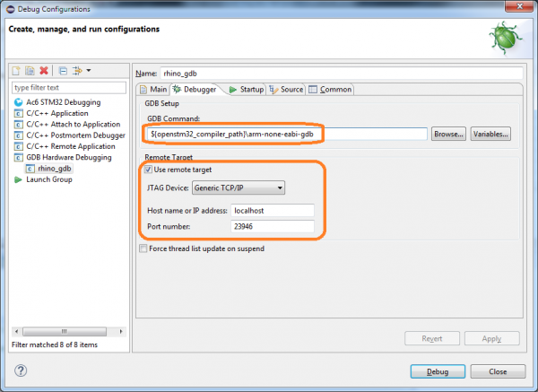Click the Duplicate launch configuration icon
Image resolution: width=538 pixels, height=392 pixels.
point(30,70)
